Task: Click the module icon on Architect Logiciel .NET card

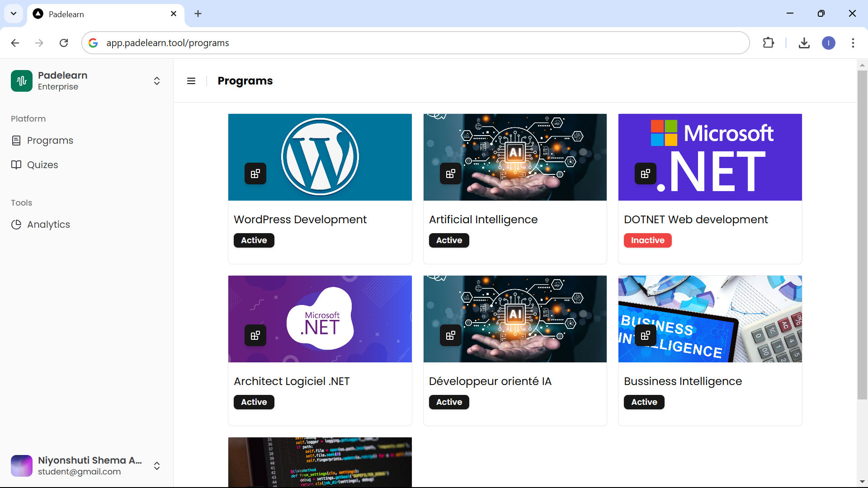Action: (255, 335)
